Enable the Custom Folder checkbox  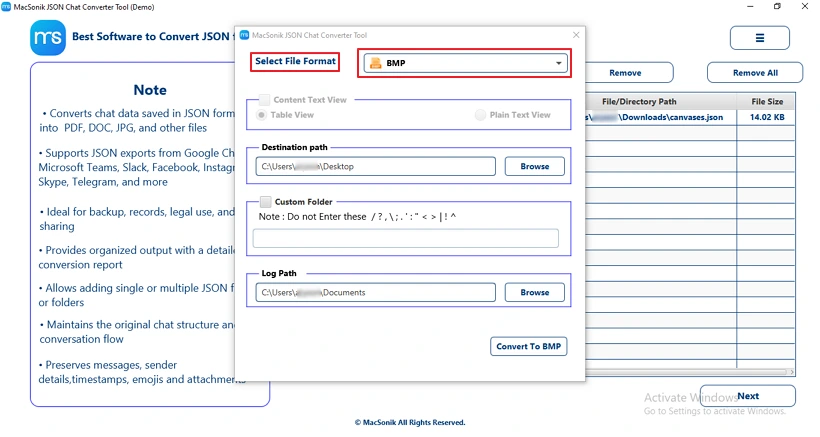pyautogui.click(x=266, y=202)
